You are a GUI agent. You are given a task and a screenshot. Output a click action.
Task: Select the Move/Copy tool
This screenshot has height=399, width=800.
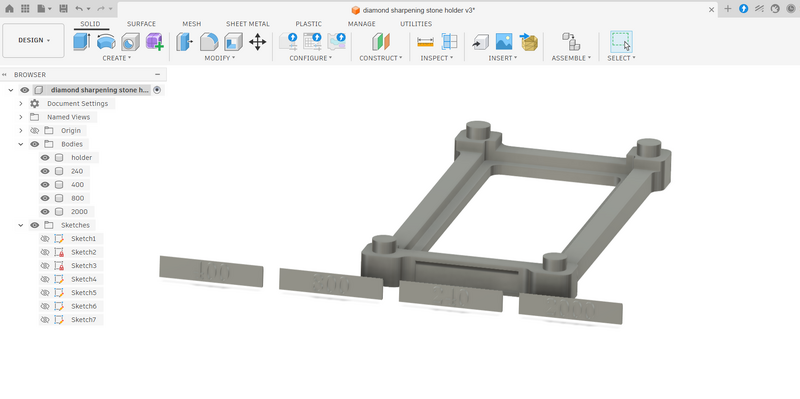pyautogui.click(x=258, y=41)
